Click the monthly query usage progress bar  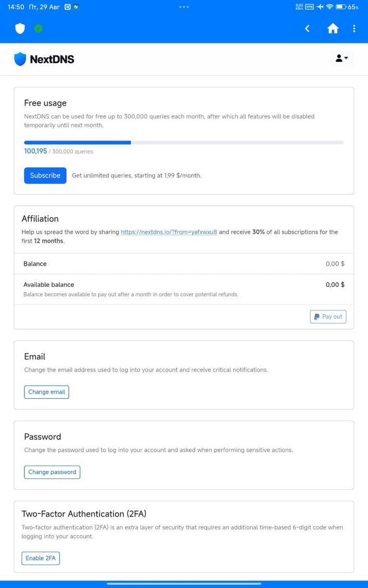(183, 142)
